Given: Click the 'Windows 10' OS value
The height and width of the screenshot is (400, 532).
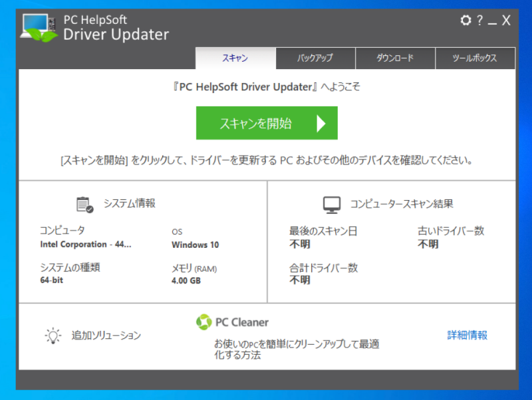Looking at the screenshot, I should click(195, 245).
